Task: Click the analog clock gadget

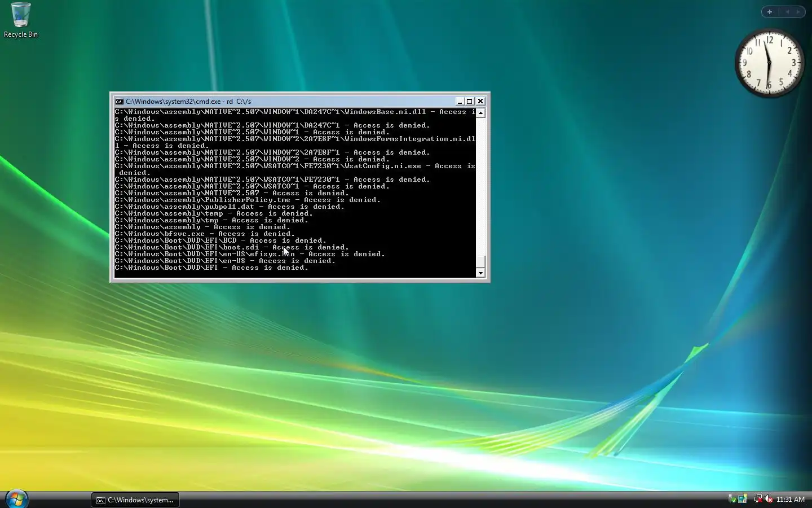Action: pos(769,63)
